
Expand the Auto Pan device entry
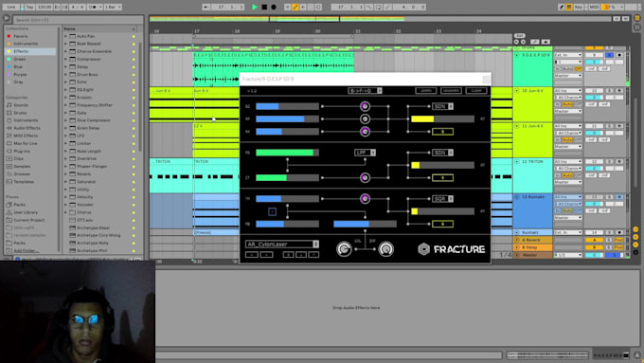(65, 36)
